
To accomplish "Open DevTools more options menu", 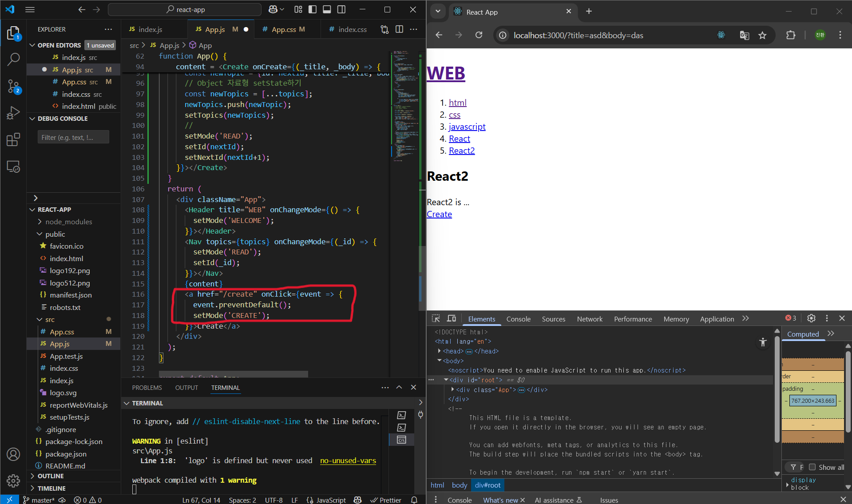I will coord(827,318).
